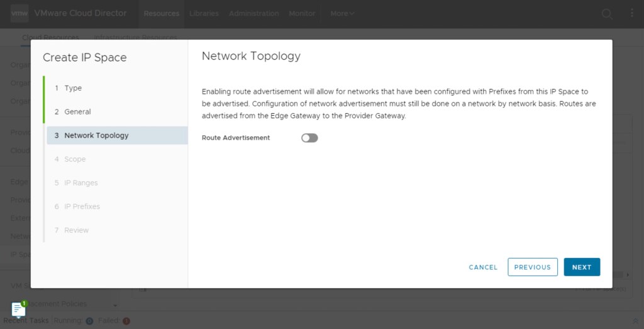Open the Monitor menu item

(302, 13)
